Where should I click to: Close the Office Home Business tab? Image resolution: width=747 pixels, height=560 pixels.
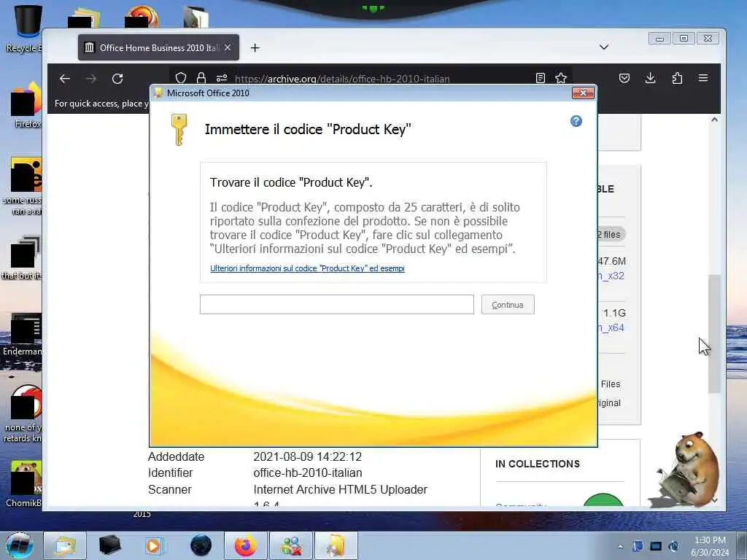pyautogui.click(x=228, y=47)
